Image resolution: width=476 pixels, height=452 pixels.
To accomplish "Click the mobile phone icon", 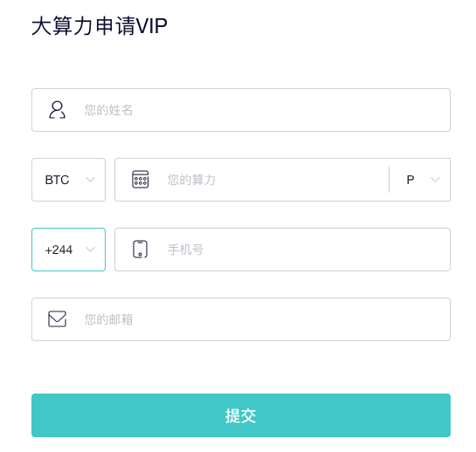I will coord(141,249).
